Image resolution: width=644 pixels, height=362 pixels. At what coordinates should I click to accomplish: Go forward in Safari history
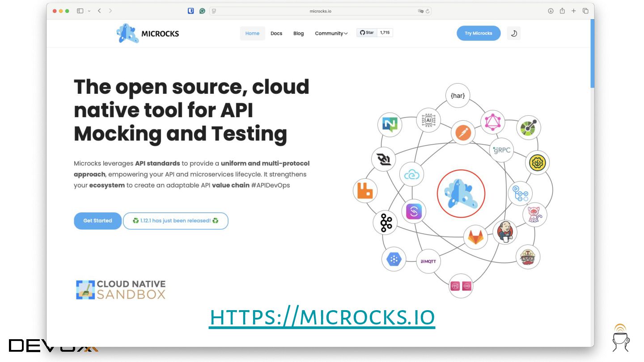110,11
